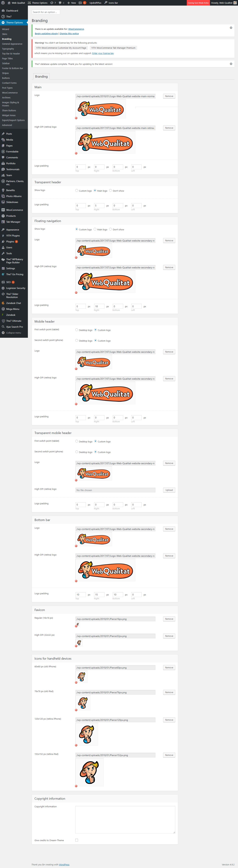Open the Formidable forms menu icon
The height and width of the screenshot is (868, 238).
click(x=3, y=152)
